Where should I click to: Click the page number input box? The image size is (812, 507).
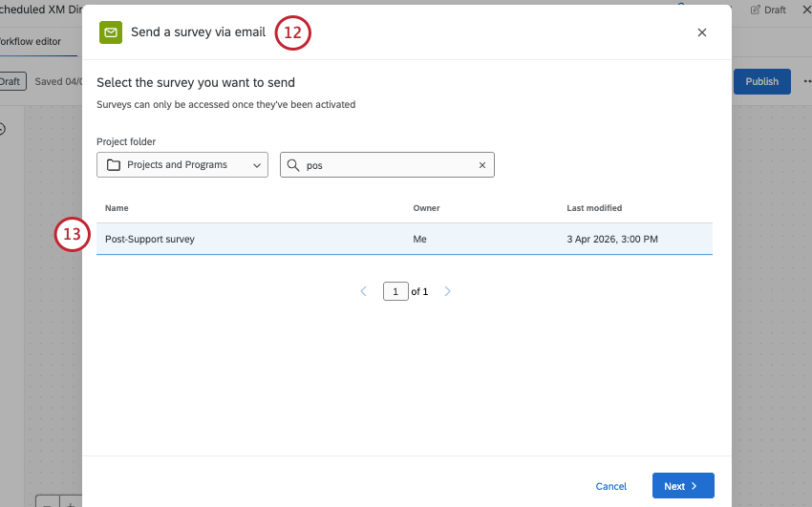click(x=395, y=291)
